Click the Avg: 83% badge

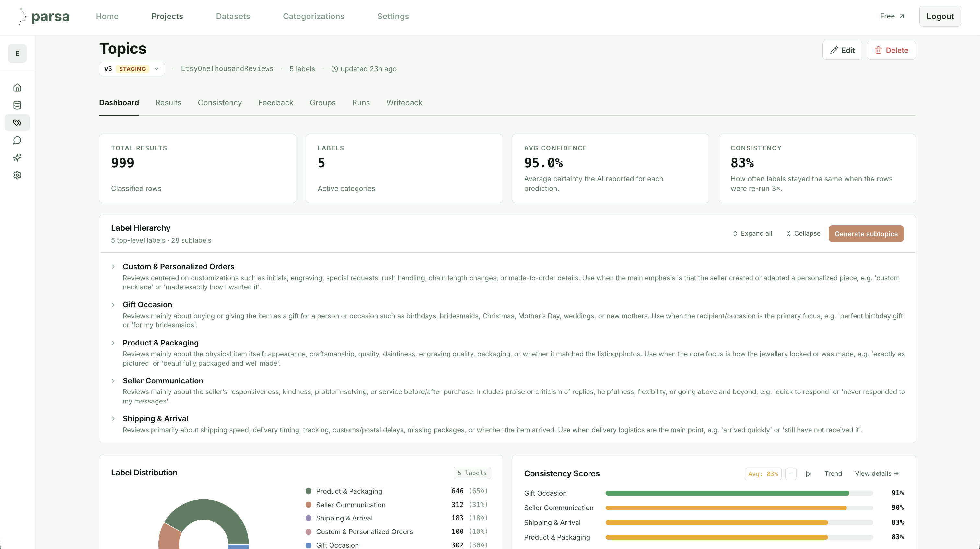[x=763, y=474]
